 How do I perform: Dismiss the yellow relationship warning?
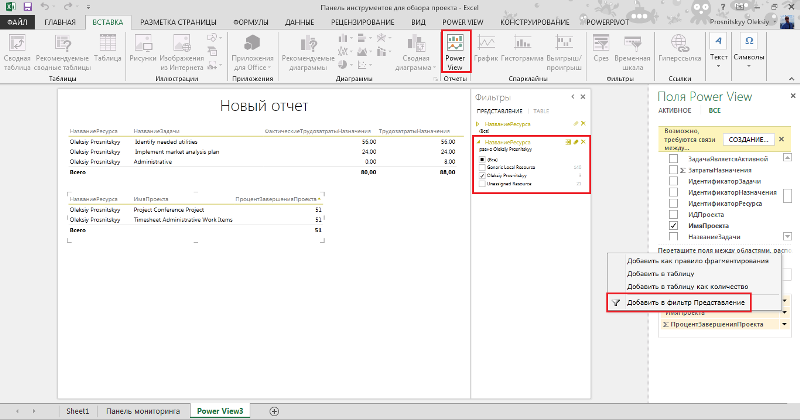point(781,139)
